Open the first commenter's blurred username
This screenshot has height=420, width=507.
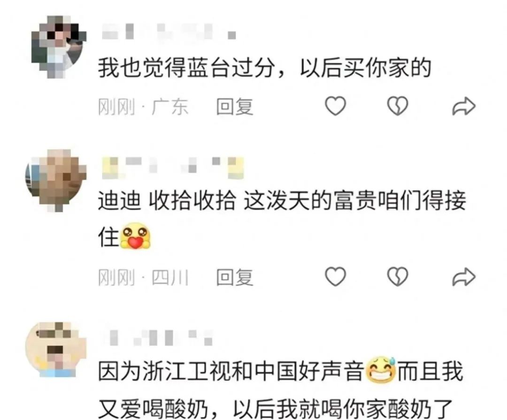click(x=169, y=31)
